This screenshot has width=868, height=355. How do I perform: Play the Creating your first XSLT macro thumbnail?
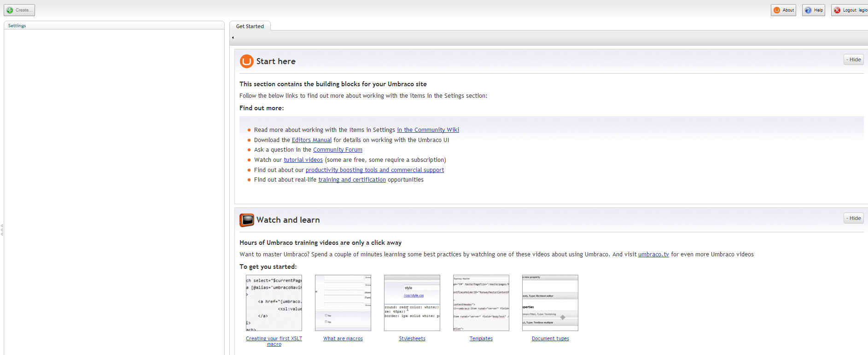point(274,303)
